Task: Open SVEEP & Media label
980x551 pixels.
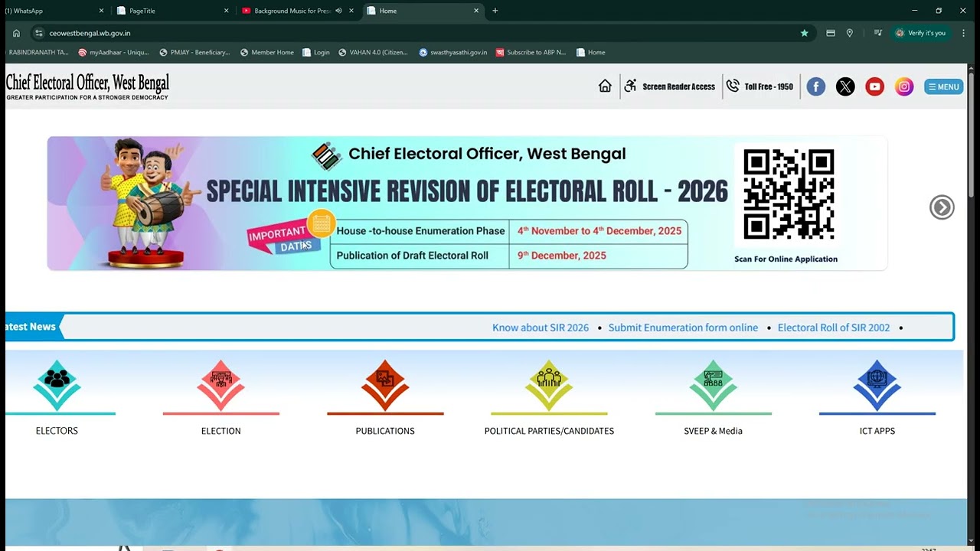Action: coord(713,431)
